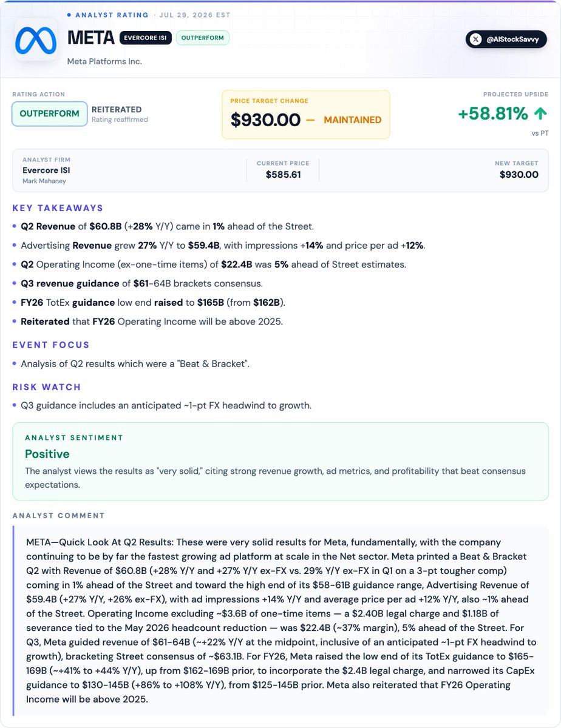Click the EVENT FOCUS section heading

[51, 345]
